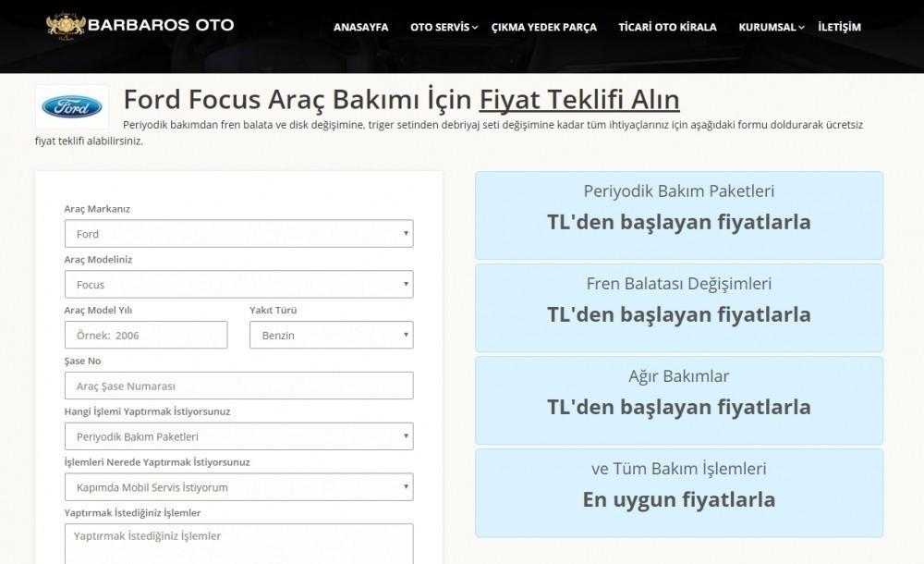The image size is (924, 564).
Task: Click the Fiyat Teklifi Alın heading link
Action: [579, 99]
